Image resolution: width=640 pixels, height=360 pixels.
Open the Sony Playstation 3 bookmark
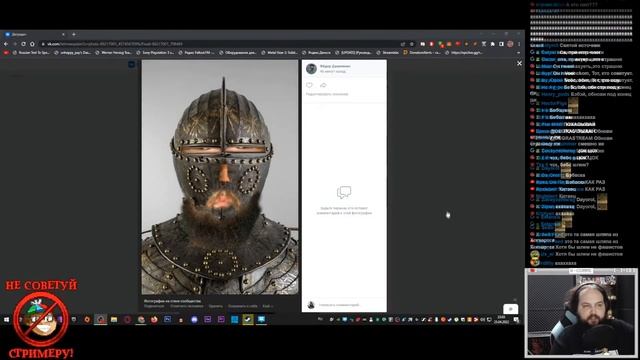[155, 53]
